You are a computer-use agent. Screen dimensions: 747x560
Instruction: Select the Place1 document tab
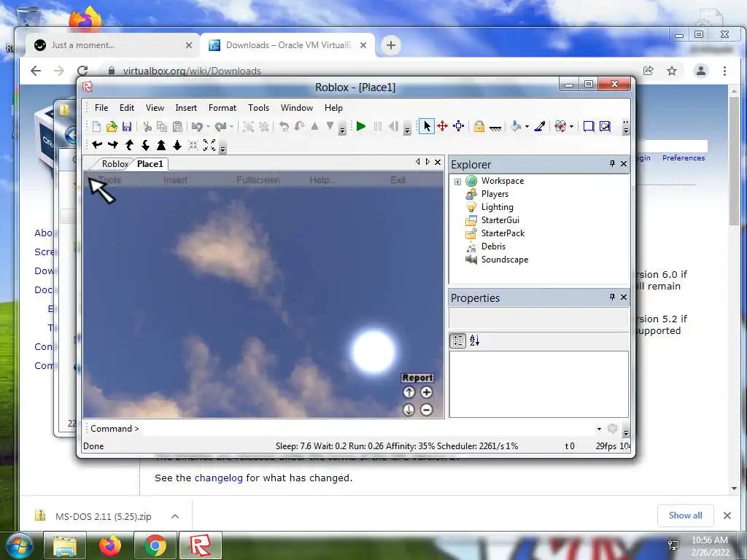pyautogui.click(x=150, y=164)
